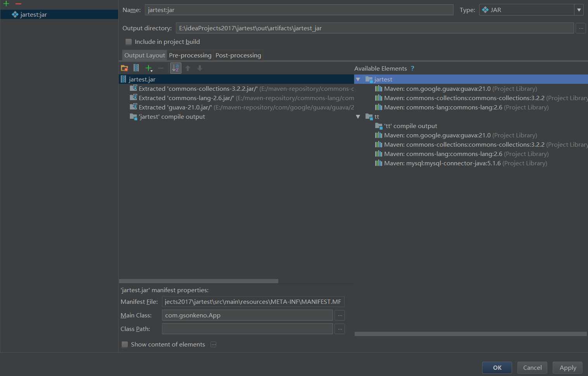Enable Include in project build
This screenshot has width=588, height=376.
pos(129,42)
